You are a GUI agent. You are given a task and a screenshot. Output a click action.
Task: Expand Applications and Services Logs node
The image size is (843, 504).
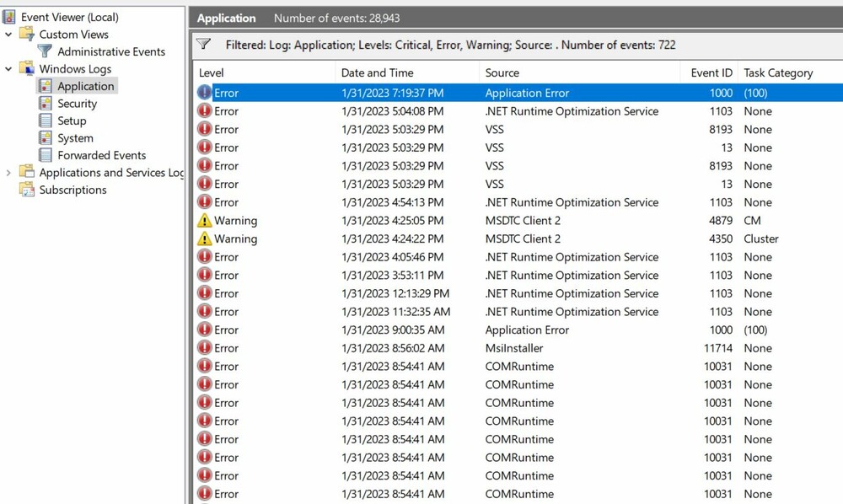pyautogui.click(x=9, y=173)
